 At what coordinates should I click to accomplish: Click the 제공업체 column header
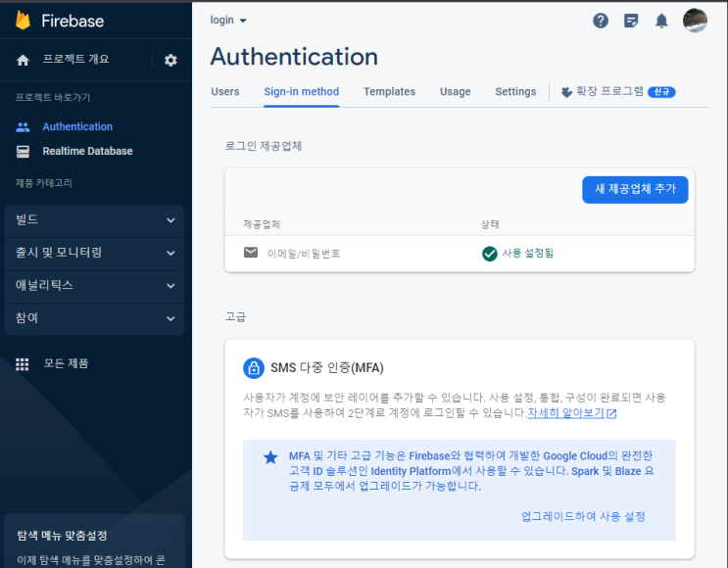point(262,224)
